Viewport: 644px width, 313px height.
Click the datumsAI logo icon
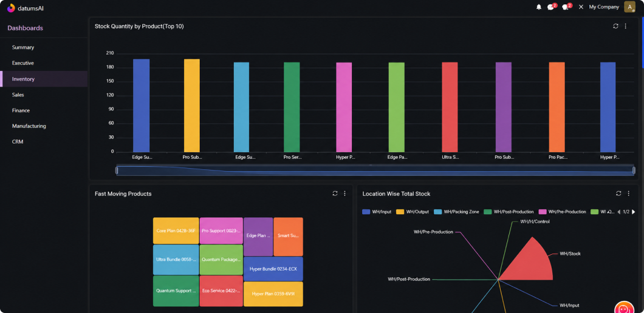point(11,8)
